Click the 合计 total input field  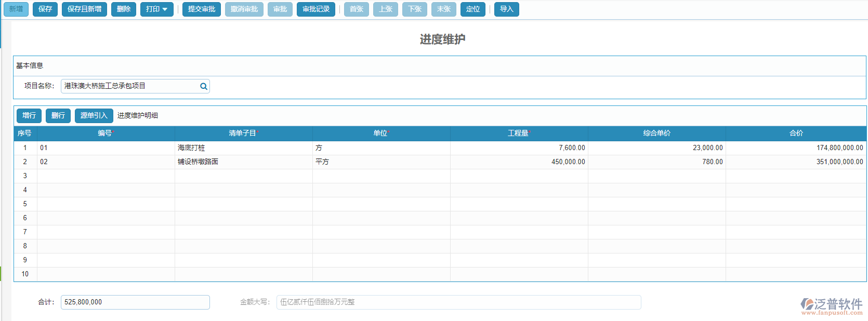(x=135, y=302)
